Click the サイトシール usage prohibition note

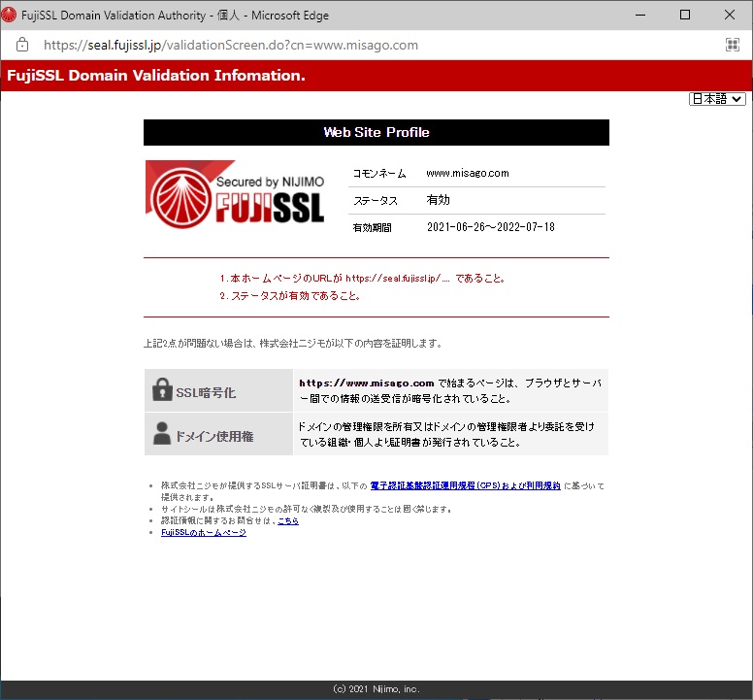[x=307, y=510]
